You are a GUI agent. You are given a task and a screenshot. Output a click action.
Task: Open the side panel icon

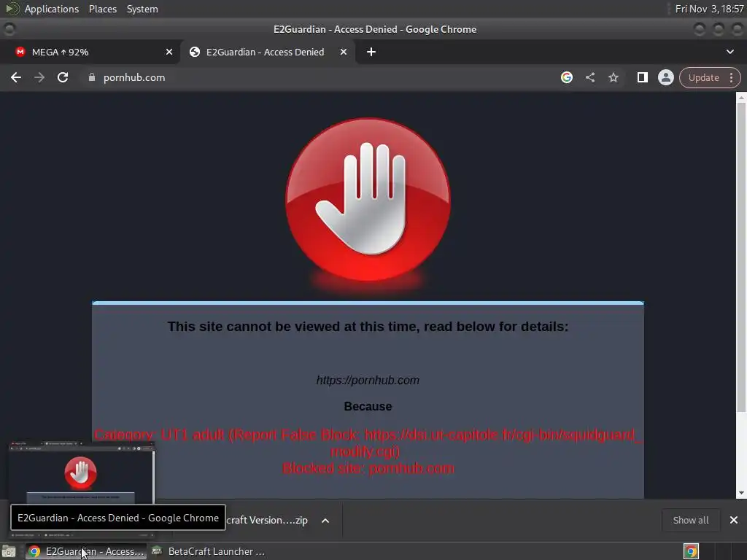[642, 77]
